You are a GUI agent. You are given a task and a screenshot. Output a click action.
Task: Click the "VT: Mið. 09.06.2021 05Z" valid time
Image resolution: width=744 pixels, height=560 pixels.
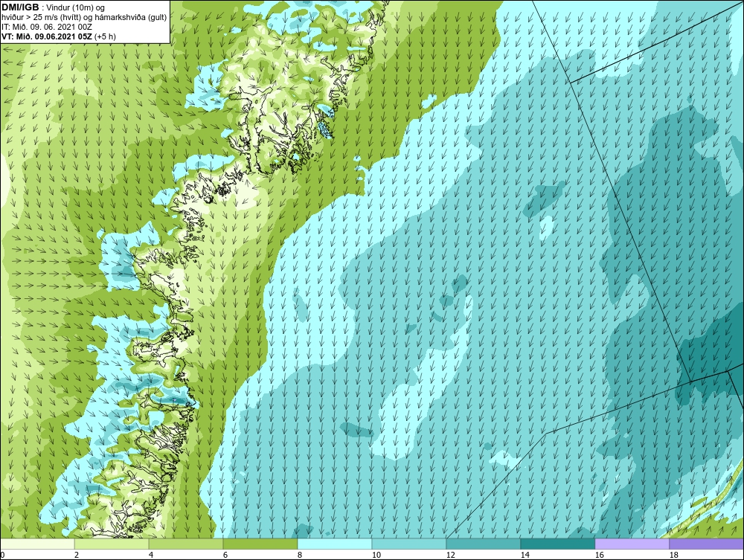click(47, 36)
